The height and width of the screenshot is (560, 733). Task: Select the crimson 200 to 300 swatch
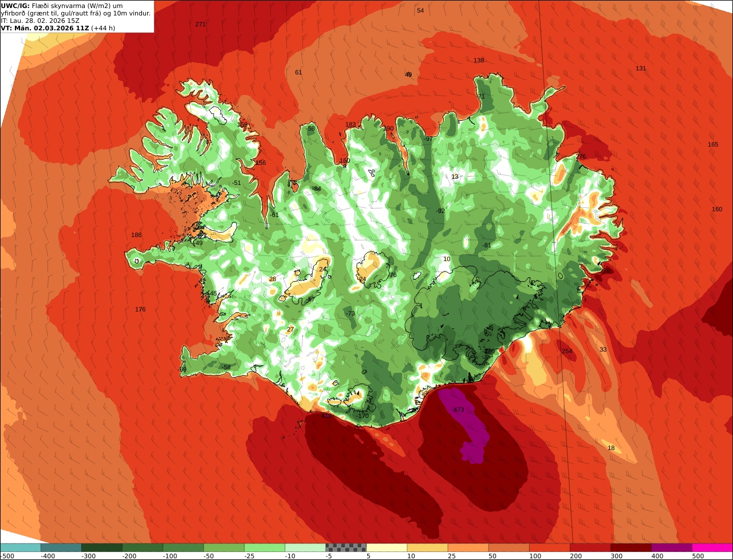[x=590, y=547]
